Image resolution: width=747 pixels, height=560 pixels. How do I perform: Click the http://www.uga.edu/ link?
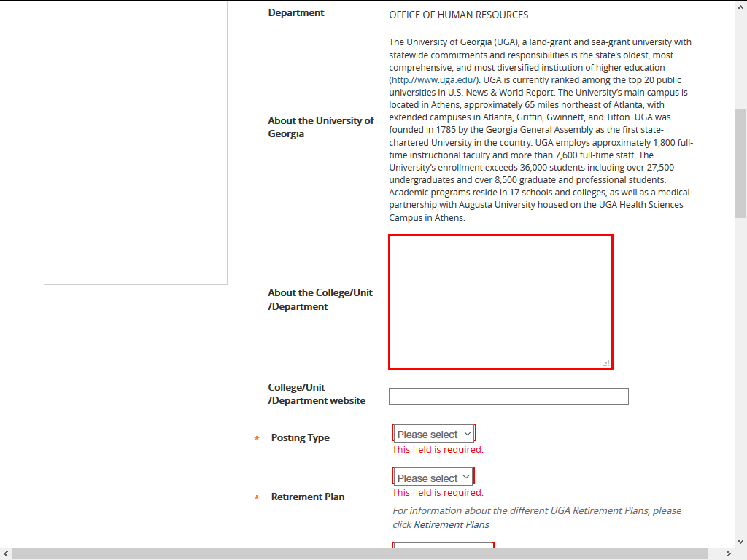click(433, 80)
